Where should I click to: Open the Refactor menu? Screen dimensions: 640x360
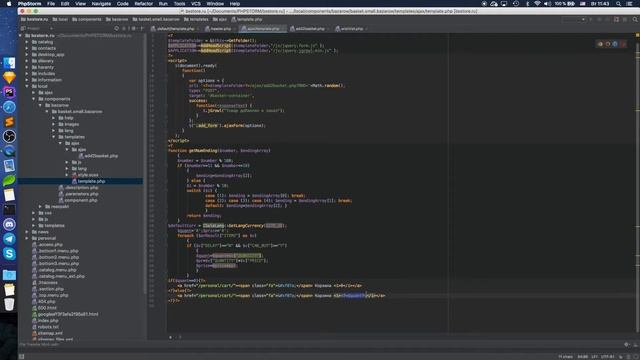point(144,4)
